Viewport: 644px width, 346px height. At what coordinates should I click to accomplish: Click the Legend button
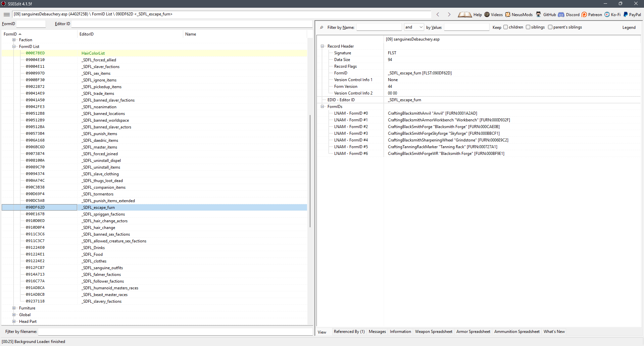click(x=629, y=27)
